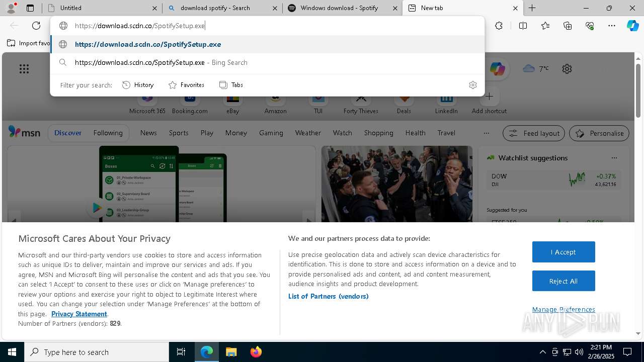Switch to Windows download - Spotify tab
Image resolution: width=644 pixels, height=362 pixels.
pyautogui.click(x=342, y=8)
